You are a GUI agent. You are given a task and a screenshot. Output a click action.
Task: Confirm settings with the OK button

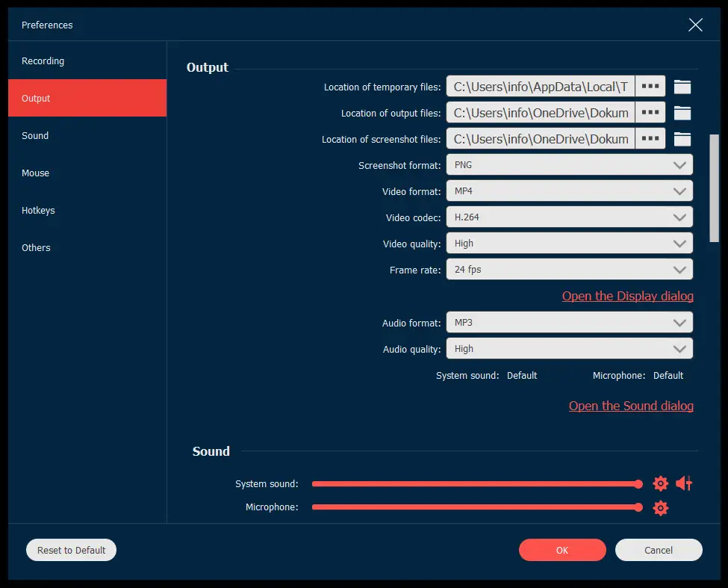562,550
